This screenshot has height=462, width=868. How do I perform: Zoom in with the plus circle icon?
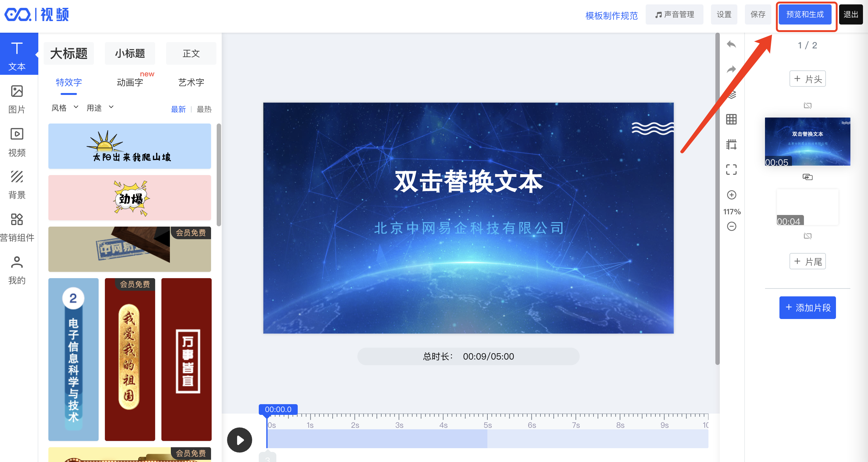pos(731,195)
